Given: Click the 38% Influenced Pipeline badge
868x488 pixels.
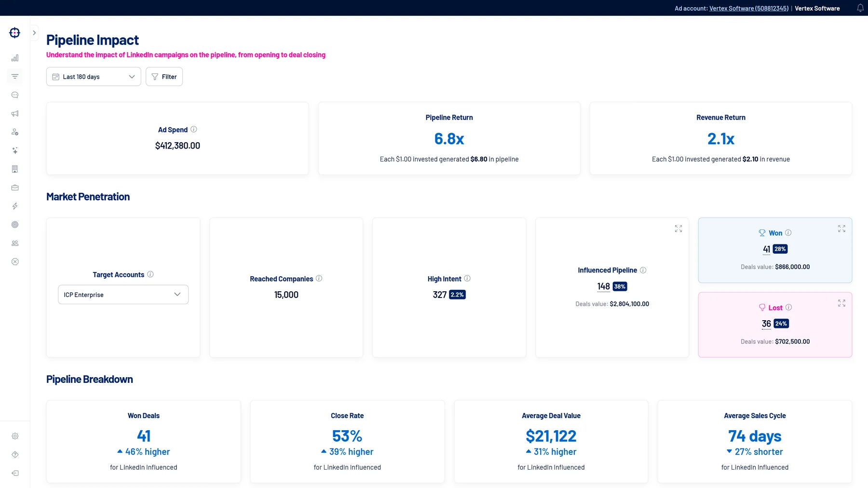Looking at the screenshot, I should click(x=620, y=286).
